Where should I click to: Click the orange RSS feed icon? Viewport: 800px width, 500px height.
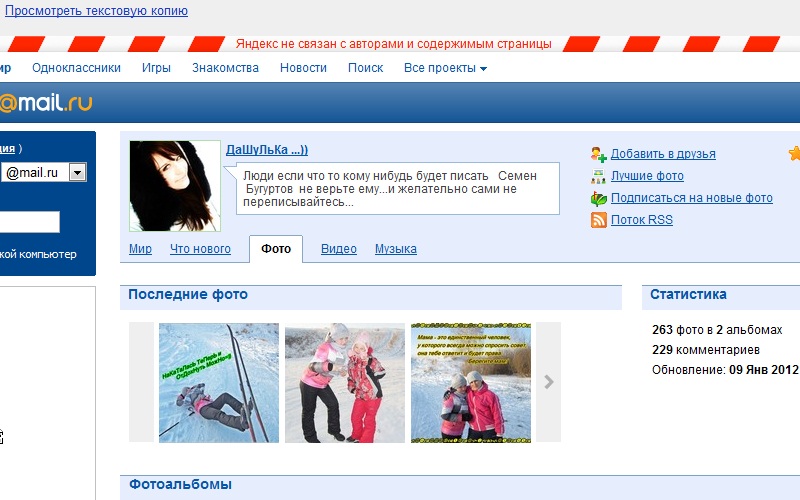598,220
